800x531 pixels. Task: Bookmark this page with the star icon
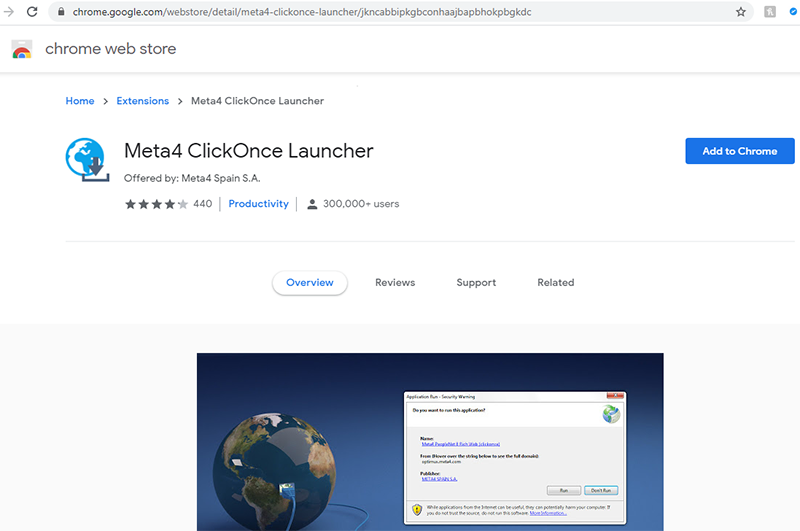741,12
